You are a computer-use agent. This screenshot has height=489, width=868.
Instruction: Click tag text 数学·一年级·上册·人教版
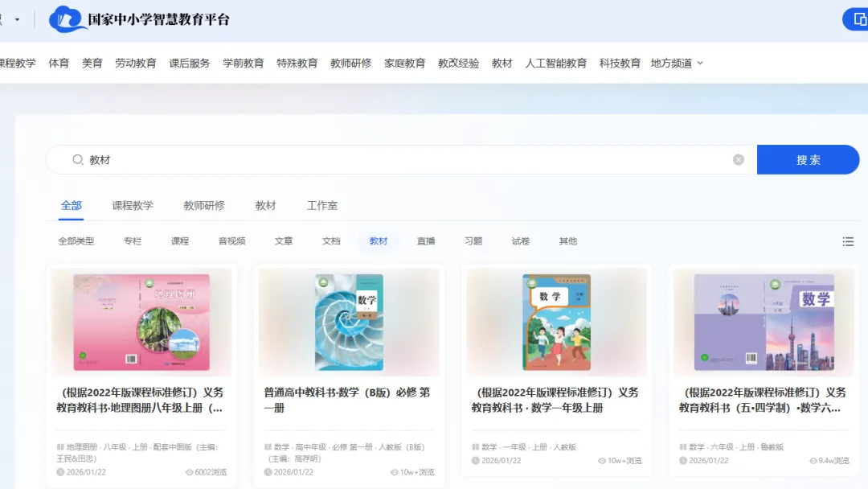tap(529, 447)
